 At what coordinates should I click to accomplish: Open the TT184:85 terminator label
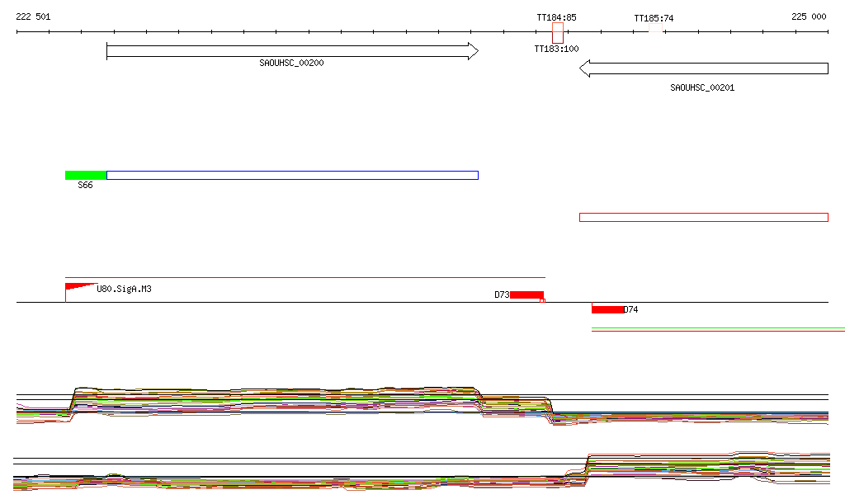pos(556,17)
